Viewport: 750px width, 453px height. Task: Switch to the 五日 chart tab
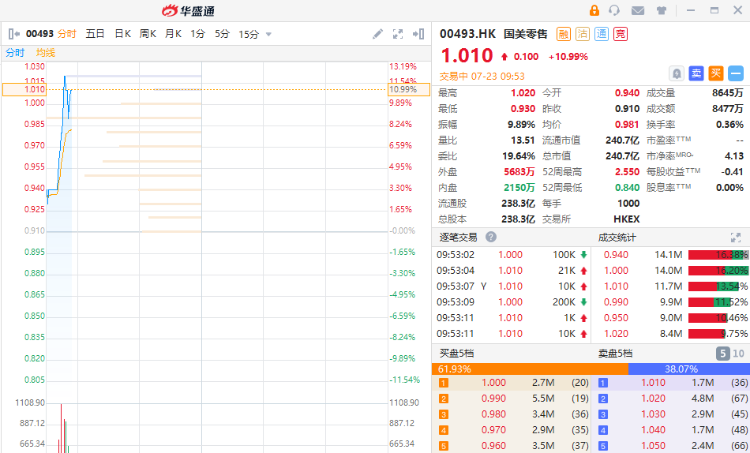pyautogui.click(x=95, y=34)
